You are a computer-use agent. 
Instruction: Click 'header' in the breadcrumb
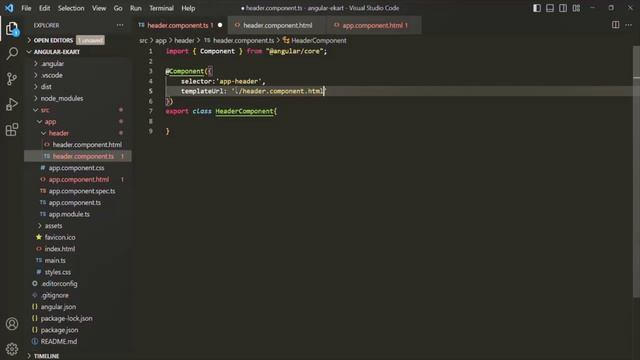click(x=184, y=40)
